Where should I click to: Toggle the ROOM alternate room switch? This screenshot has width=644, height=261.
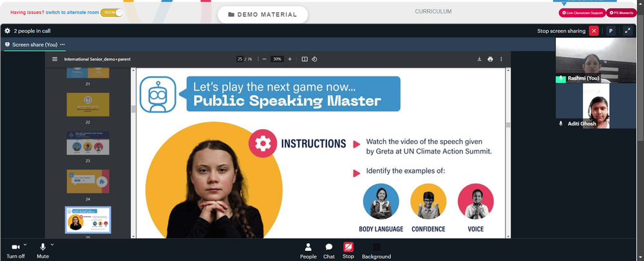click(111, 13)
